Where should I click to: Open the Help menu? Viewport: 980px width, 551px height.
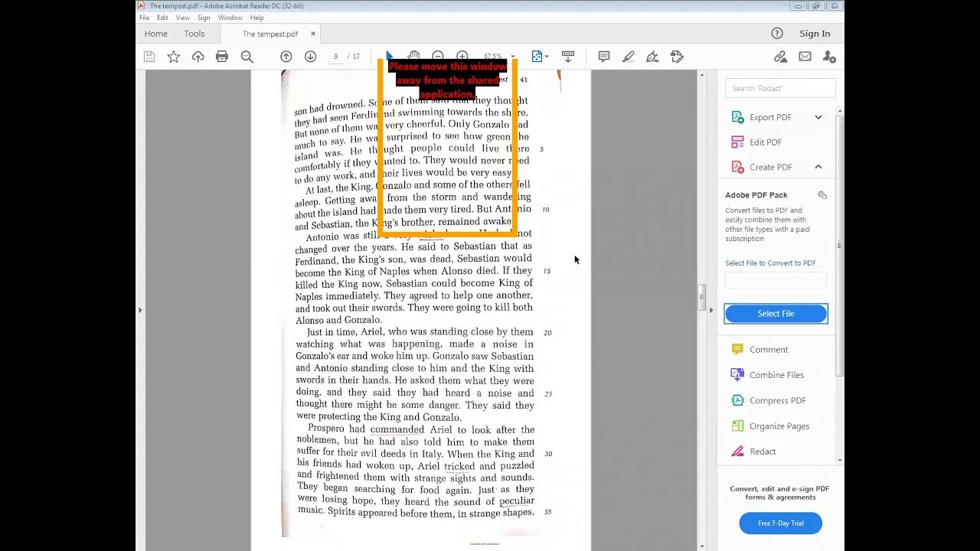pos(257,18)
